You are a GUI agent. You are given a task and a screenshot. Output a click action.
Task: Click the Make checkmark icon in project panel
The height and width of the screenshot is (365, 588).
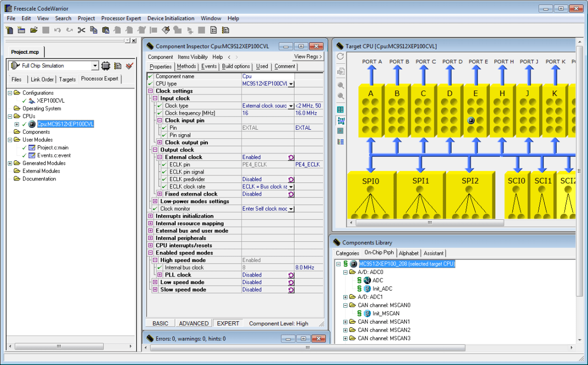129,66
